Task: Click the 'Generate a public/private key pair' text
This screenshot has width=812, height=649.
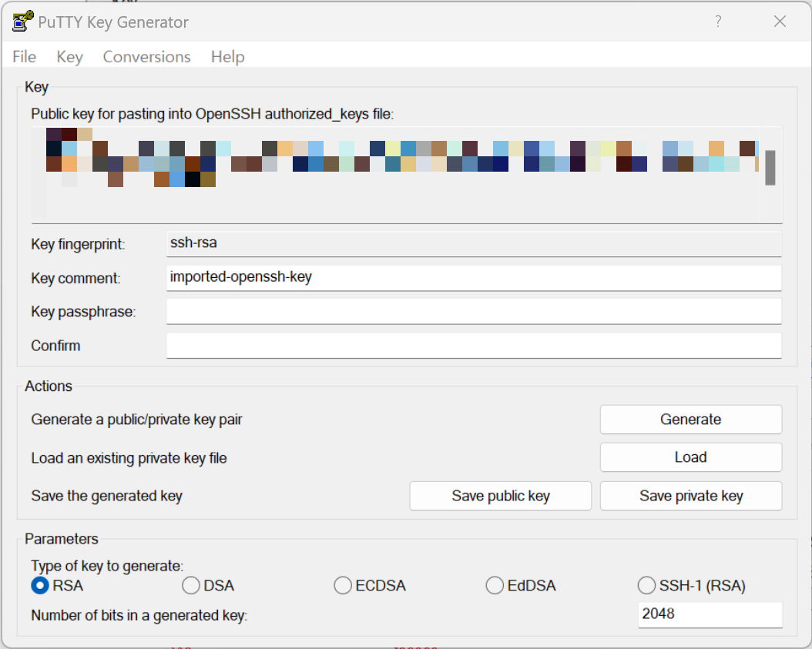Action: click(x=136, y=420)
